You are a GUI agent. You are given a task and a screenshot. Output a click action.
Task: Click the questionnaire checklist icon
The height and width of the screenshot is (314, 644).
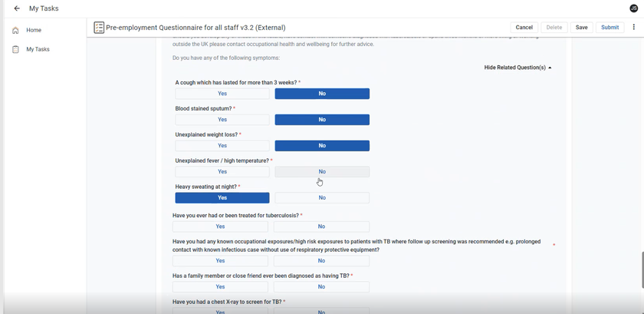pos(99,28)
